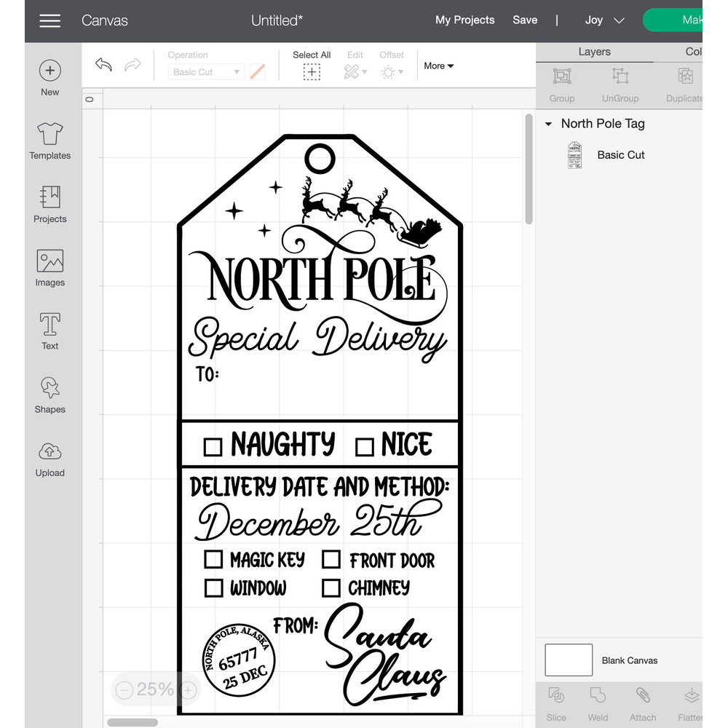
Task: Open the Templates t-shirt icon
Action: pyautogui.click(x=50, y=134)
